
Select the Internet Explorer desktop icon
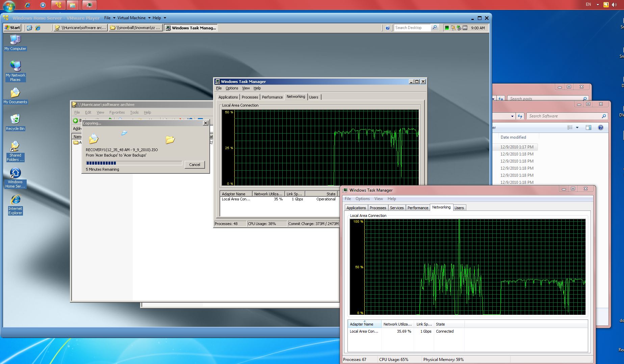pyautogui.click(x=15, y=205)
